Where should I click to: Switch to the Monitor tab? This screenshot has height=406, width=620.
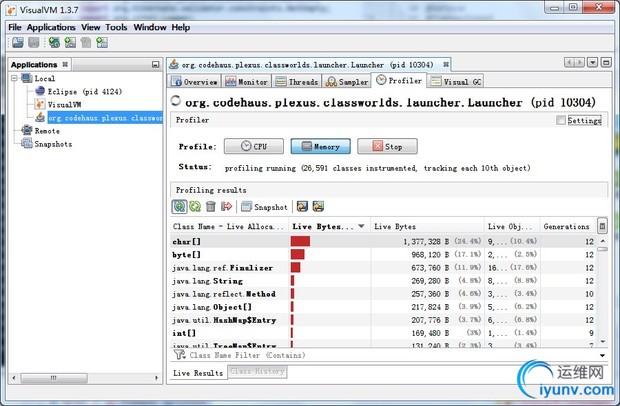pyautogui.click(x=246, y=81)
